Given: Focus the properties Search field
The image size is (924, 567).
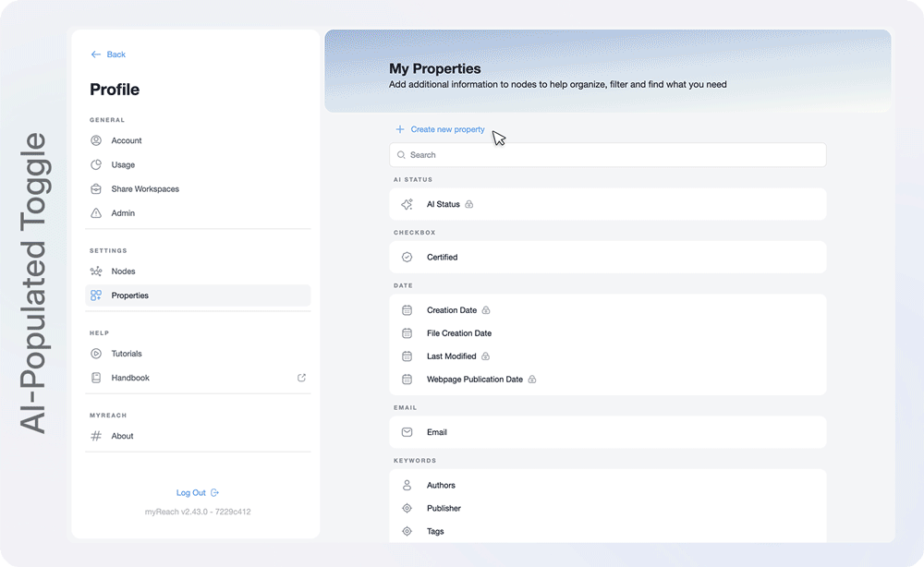Looking at the screenshot, I should [x=608, y=155].
